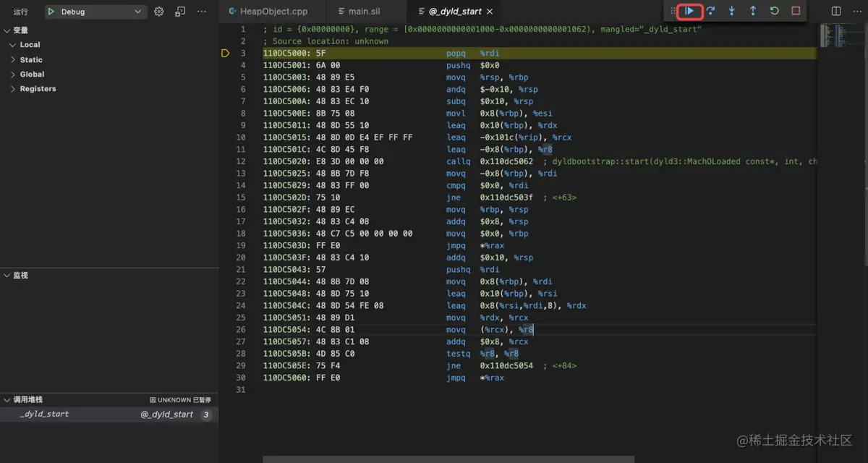This screenshot has width=868, height=463.
Task: Click the jne 0x110dc5054 instruction
Action: coord(490,366)
